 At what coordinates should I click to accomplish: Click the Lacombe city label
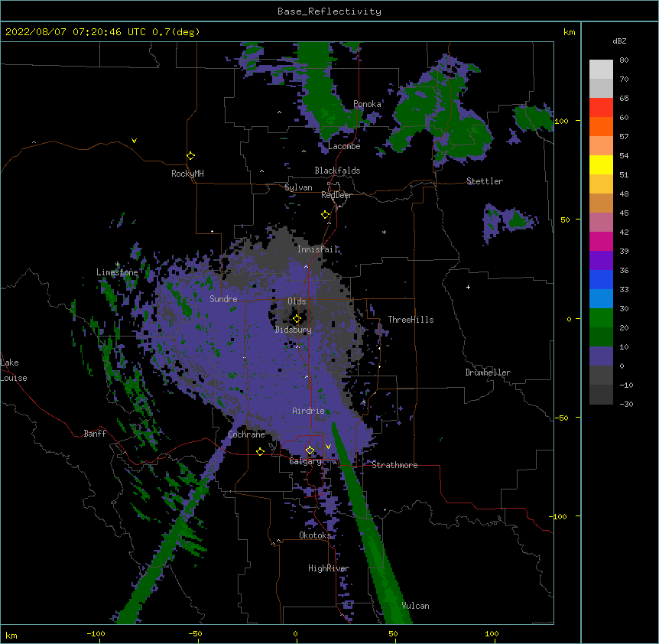344,146
